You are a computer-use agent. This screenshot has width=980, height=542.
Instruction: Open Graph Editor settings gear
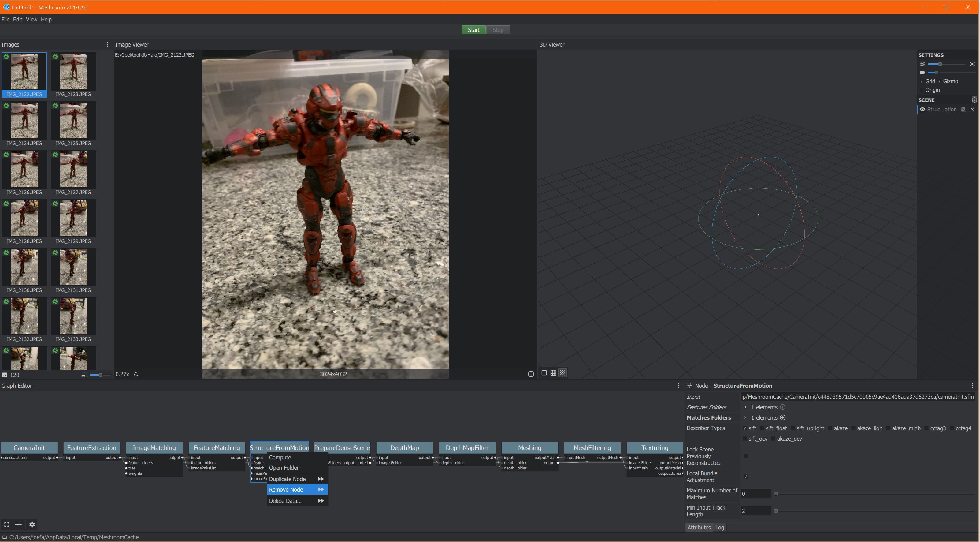click(x=32, y=525)
